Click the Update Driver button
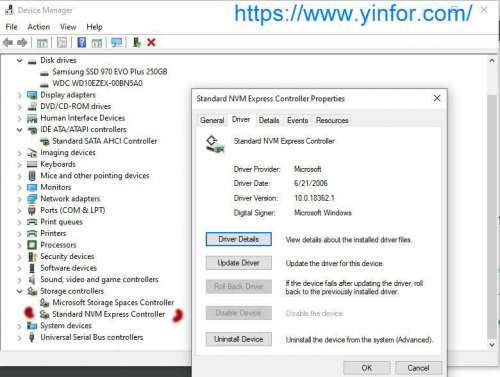This screenshot has width=500, height=377. point(239,263)
